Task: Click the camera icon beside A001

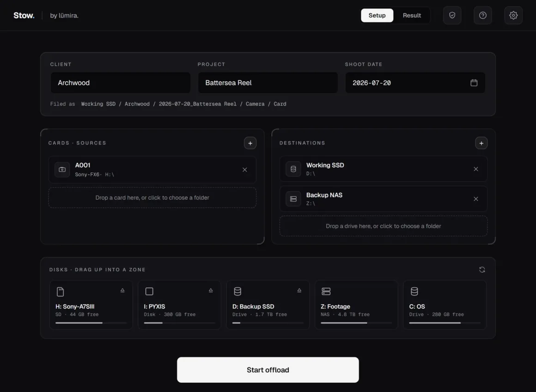Action: (62, 170)
